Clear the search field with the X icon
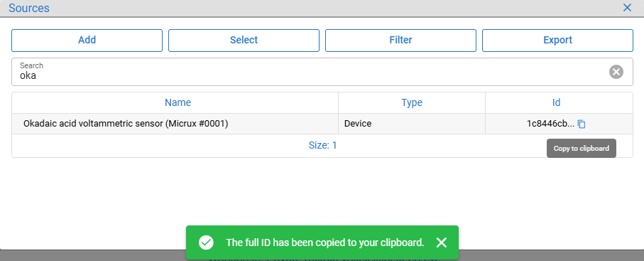This screenshot has height=261, width=644. pos(616,72)
